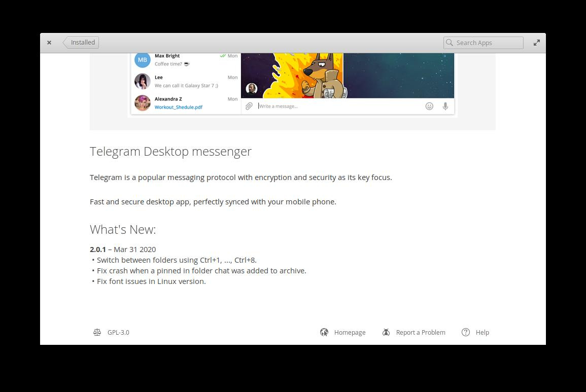
Task: Open the GPL-3.0 license link
Action: pos(118,332)
